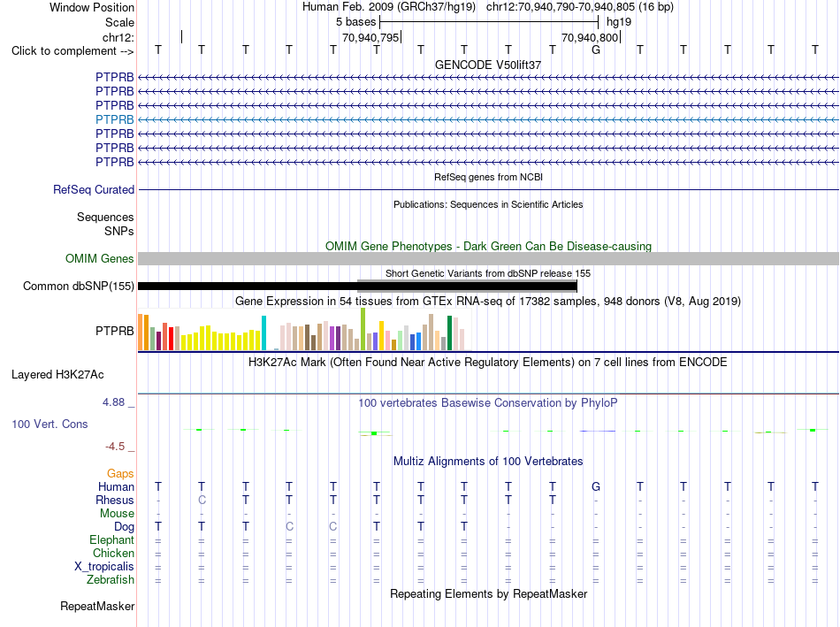Click the light C base in Rhesus row
Viewport: 840px width, 627px height.
click(202, 500)
